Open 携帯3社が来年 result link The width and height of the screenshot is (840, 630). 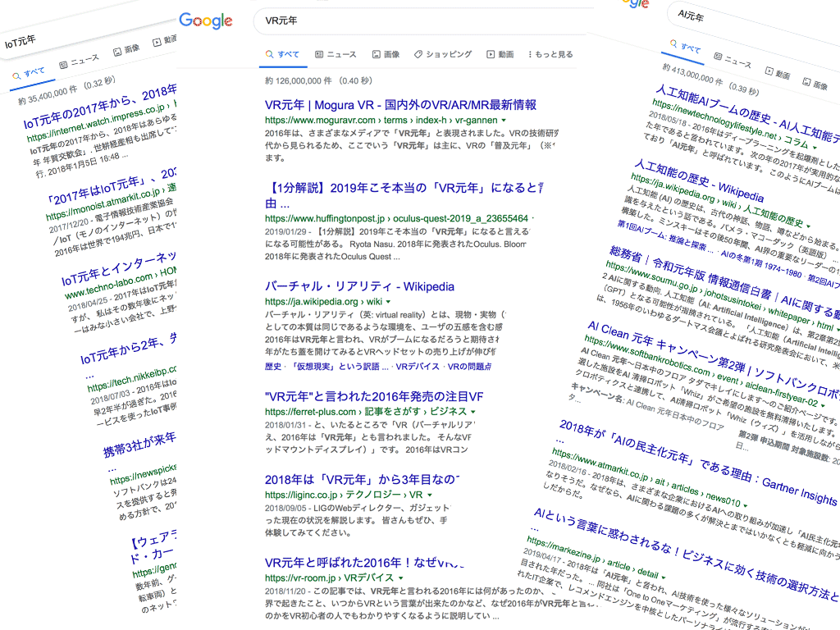click(x=139, y=445)
